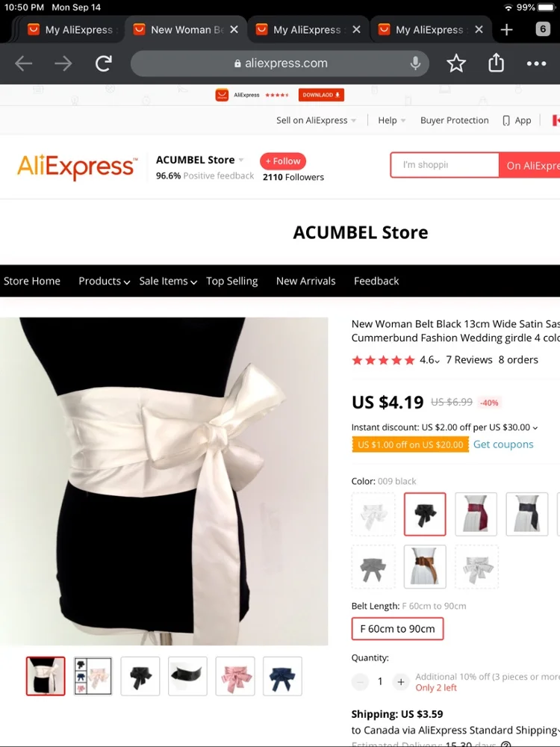Open the three-dot browser menu

[536, 63]
